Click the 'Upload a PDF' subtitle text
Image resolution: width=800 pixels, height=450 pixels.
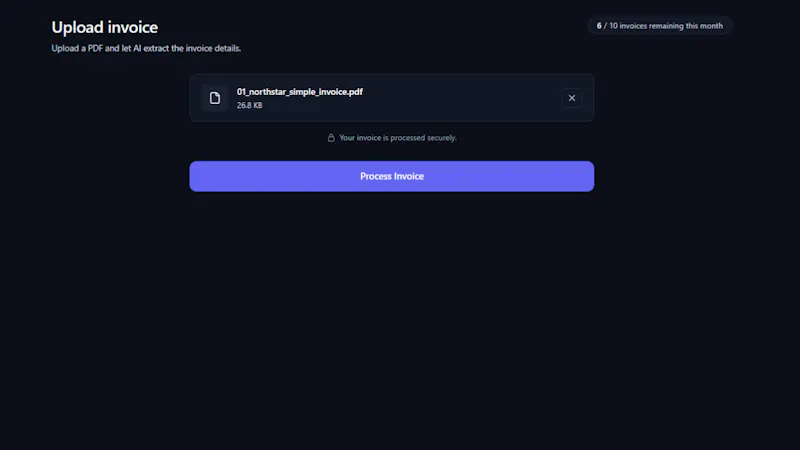tap(77, 48)
